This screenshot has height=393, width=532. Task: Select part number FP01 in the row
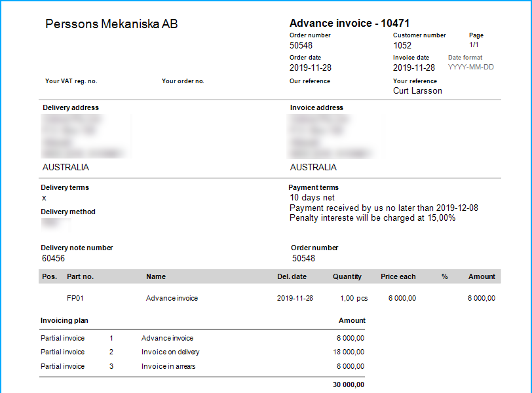coord(75,298)
